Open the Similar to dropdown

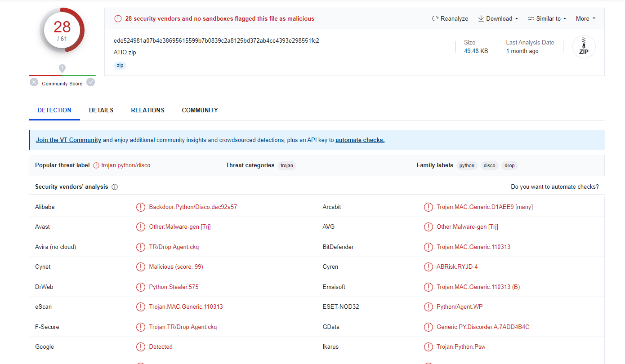tap(547, 18)
